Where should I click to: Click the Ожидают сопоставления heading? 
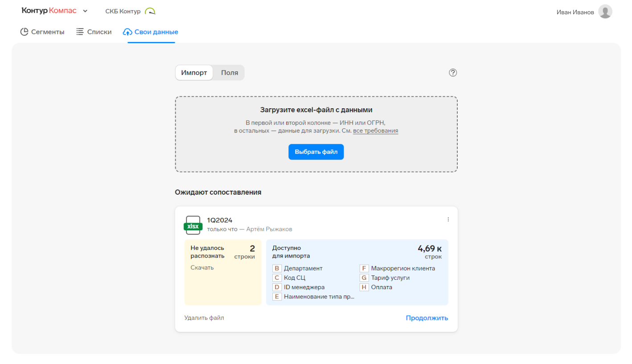[x=218, y=192]
